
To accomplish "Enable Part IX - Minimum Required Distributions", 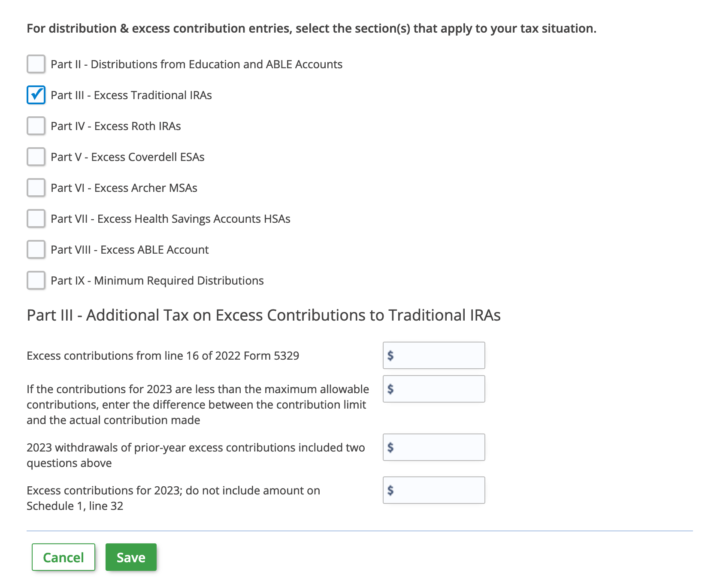I will pos(36,280).
